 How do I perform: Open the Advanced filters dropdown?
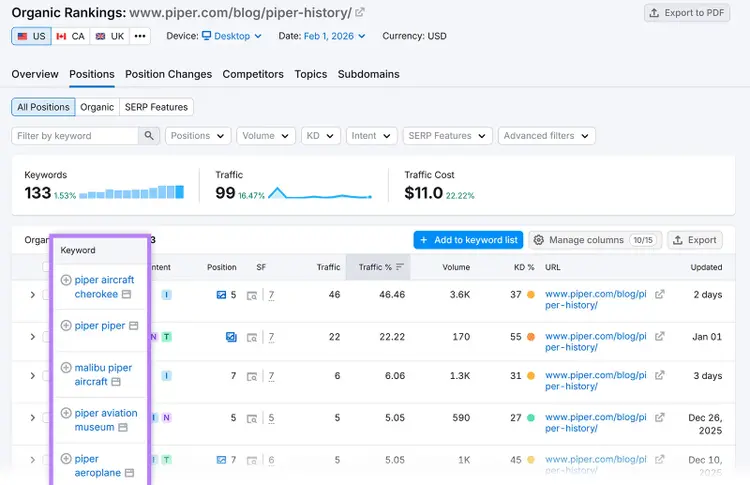546,136
